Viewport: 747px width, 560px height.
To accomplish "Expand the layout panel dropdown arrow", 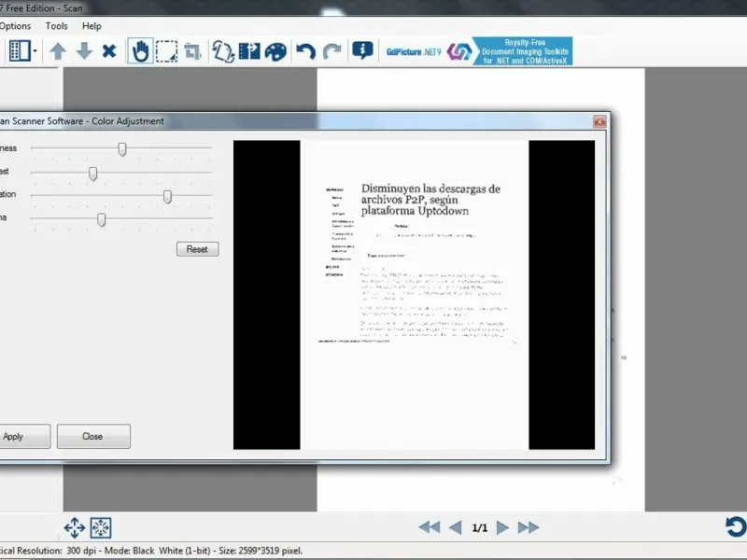I will pyautogui.click(x=35, y=51).
